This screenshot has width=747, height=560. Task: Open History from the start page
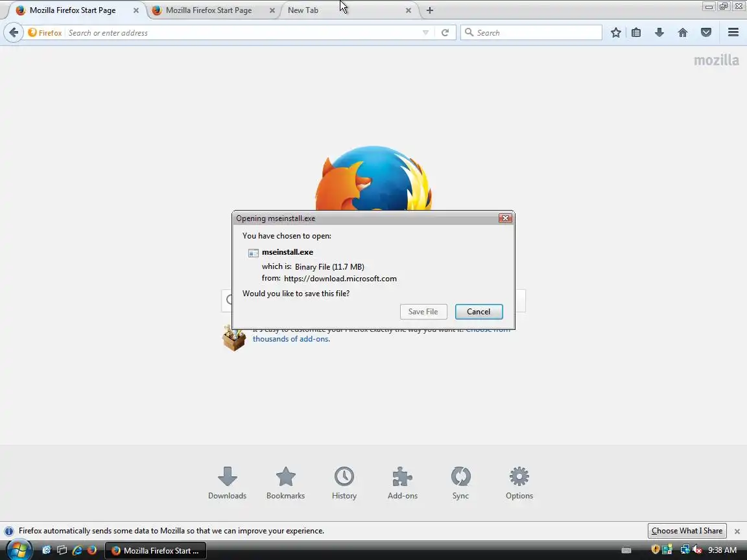coord(344,483)
